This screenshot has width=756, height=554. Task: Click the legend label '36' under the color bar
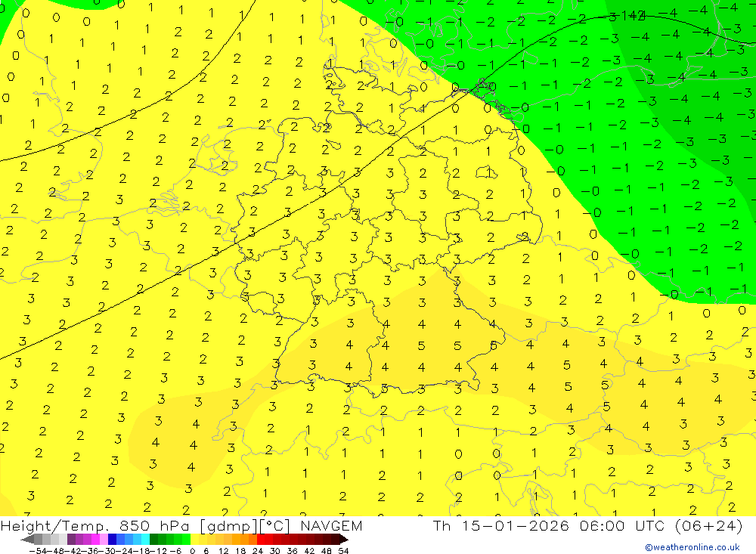292,551
